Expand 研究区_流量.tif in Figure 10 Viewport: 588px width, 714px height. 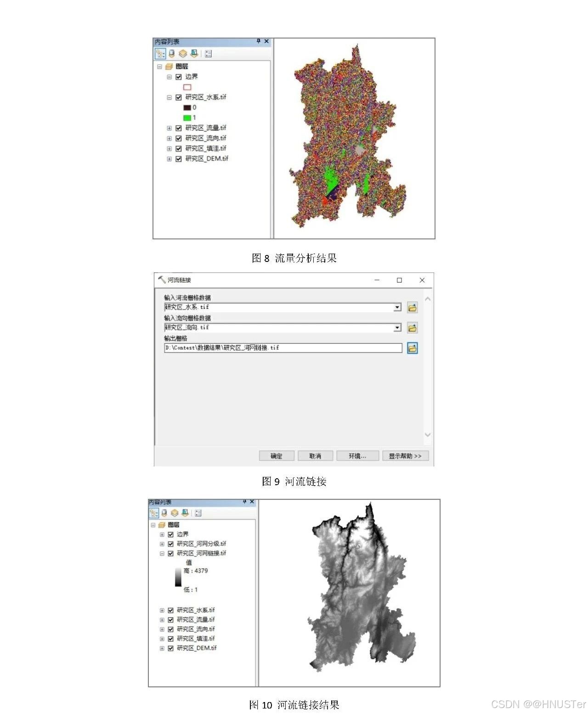(162, 620)
